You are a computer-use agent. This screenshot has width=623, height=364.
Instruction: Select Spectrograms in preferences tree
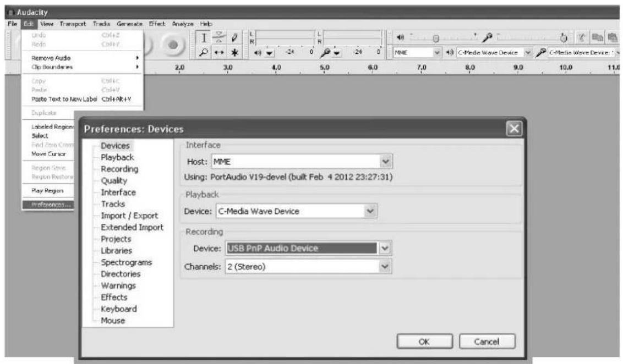click(127, 262)
